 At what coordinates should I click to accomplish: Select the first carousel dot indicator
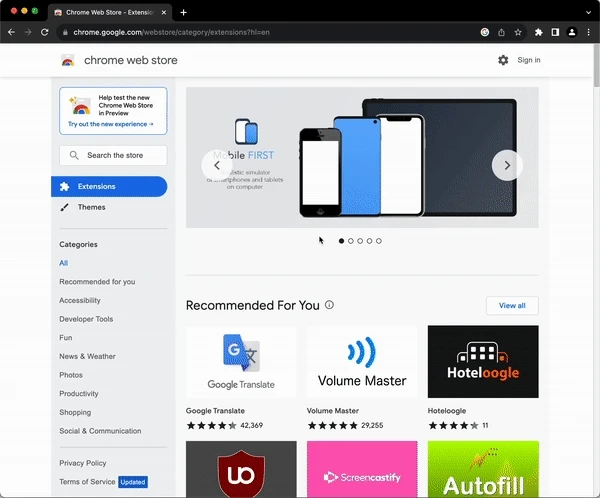click(x=341, y=241)
